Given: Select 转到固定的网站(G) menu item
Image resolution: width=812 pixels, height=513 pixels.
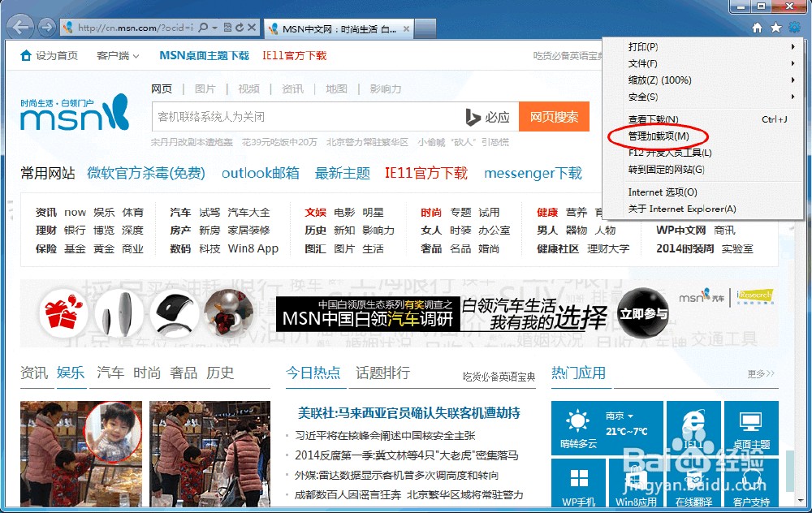Looking at the screenshot, I should (x=702, y=170).
